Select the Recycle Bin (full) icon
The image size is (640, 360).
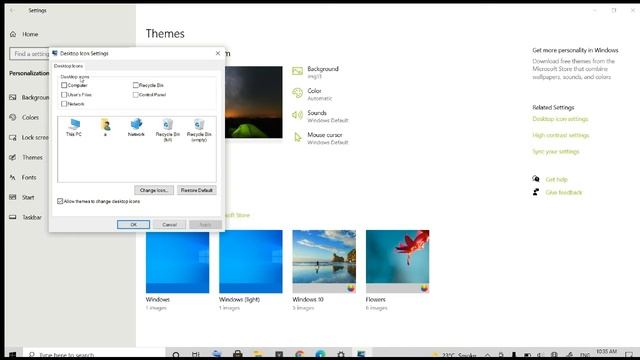coord(168,130)
